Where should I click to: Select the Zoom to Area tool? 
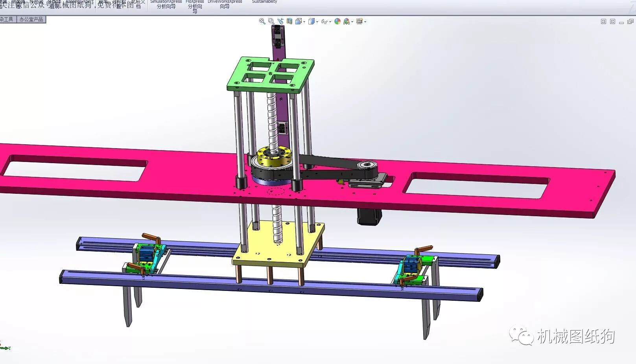click(x=271, y=22)
